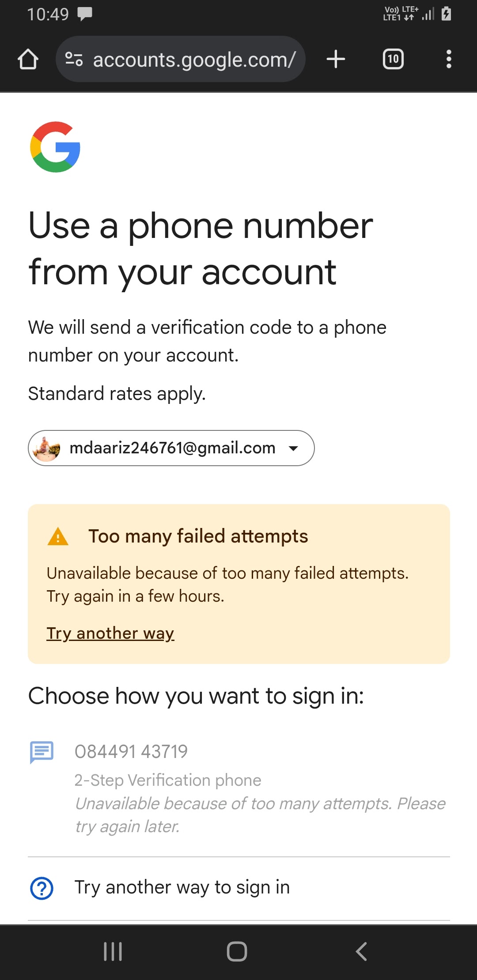Tap the chat notification icon in status bar
477x980 pixels.
coord(85,14)
